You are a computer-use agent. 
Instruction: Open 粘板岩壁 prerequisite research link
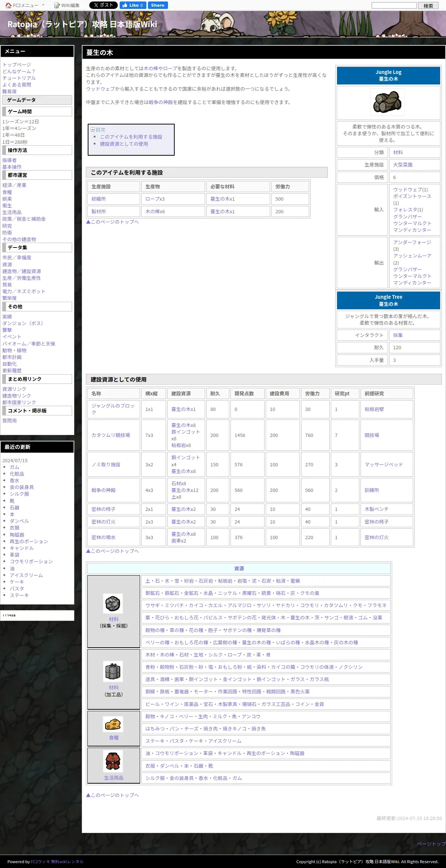coord(374,409)
